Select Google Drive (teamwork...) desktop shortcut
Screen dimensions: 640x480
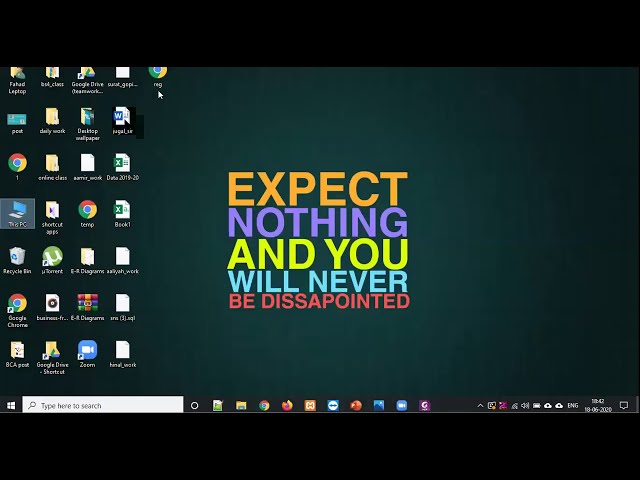coord(87,81)
